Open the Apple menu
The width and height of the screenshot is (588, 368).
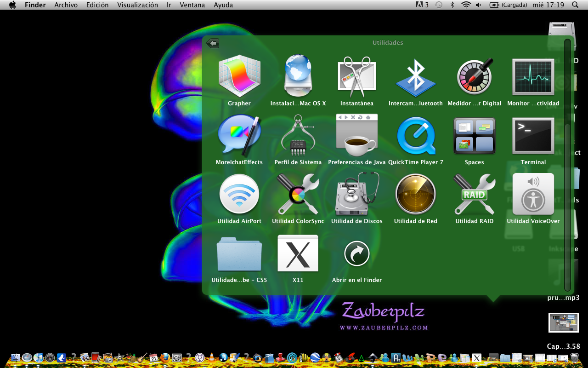(12, 5)
